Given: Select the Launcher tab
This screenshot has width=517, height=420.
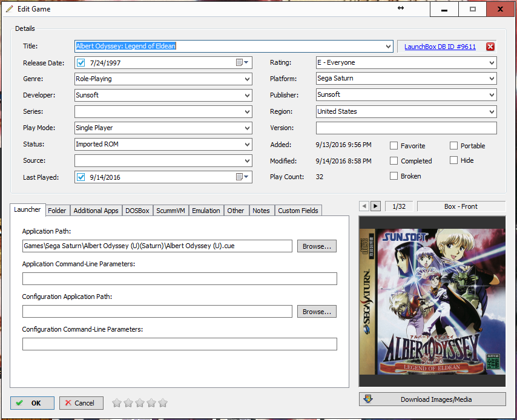Looking at the screenshot, I should tap(27, 209).
